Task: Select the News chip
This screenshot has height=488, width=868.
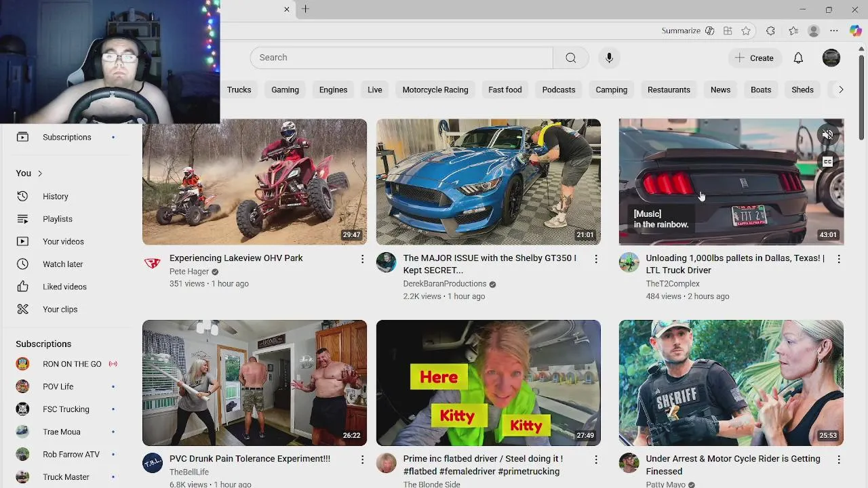Action: click(720, 89)
